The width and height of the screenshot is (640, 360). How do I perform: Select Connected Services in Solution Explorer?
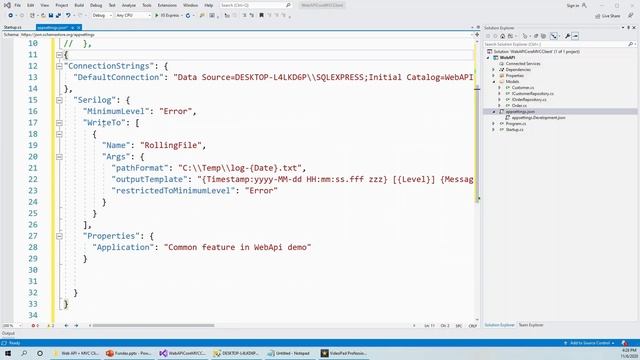coord(523,64)
